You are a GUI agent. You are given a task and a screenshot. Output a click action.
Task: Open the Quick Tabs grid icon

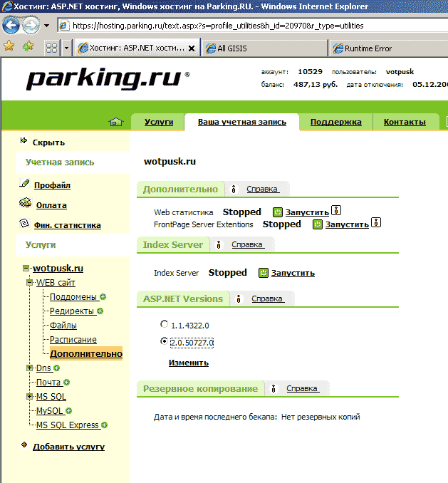[x=51, y=48]
